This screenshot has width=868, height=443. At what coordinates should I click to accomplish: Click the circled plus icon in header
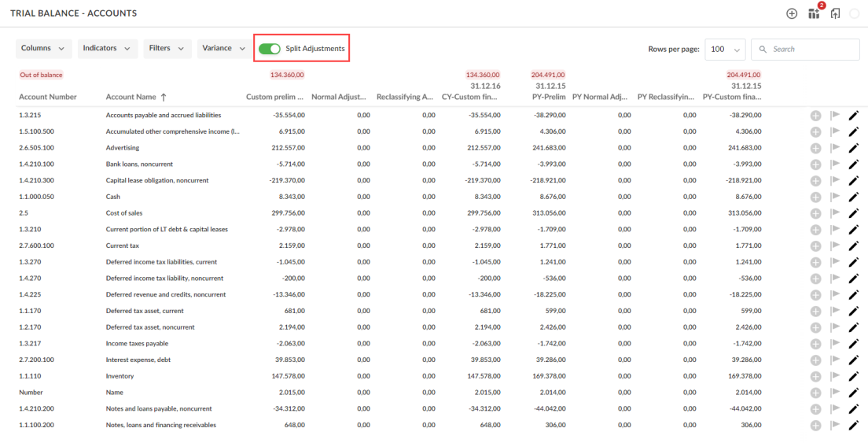coord(792,13)
